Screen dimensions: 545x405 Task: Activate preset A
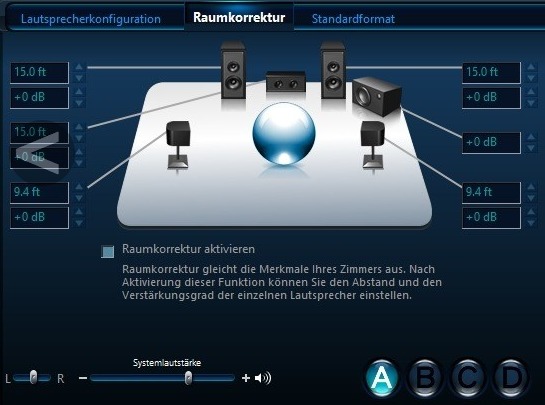(x=382, y=378)
